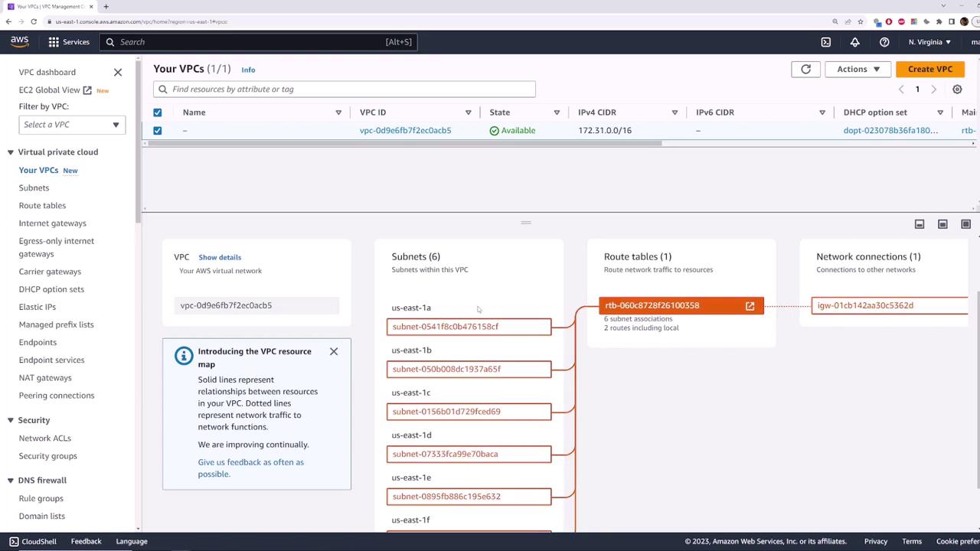The width and height of the screenshot is (980, 551).
Task: Click the AWS logo home icon
Action: (x=20, y=42)
